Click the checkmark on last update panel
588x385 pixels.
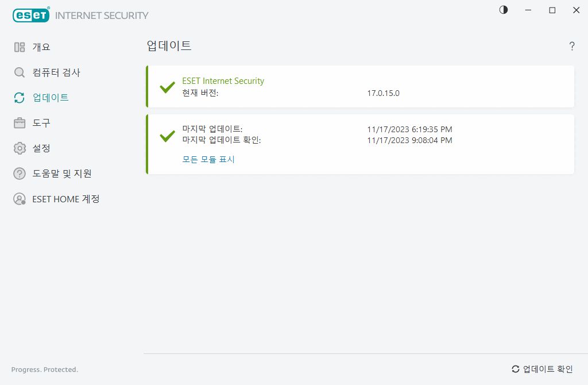point(167,136)
